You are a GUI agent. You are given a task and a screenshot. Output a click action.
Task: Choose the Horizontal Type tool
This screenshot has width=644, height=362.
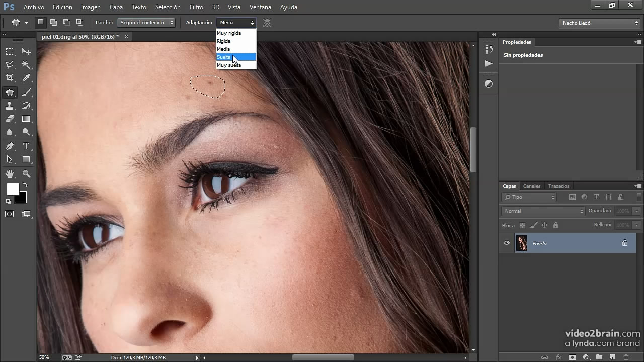(x=26, y=146)
